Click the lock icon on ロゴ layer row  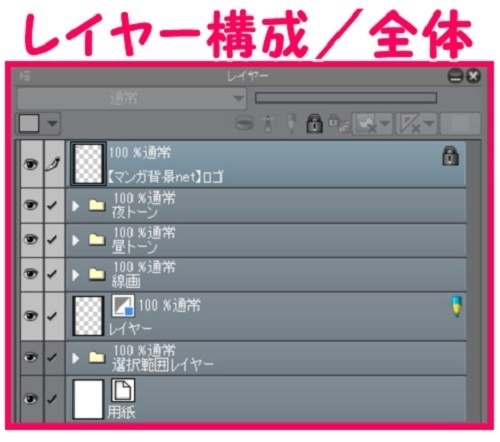tap(450, 156)
